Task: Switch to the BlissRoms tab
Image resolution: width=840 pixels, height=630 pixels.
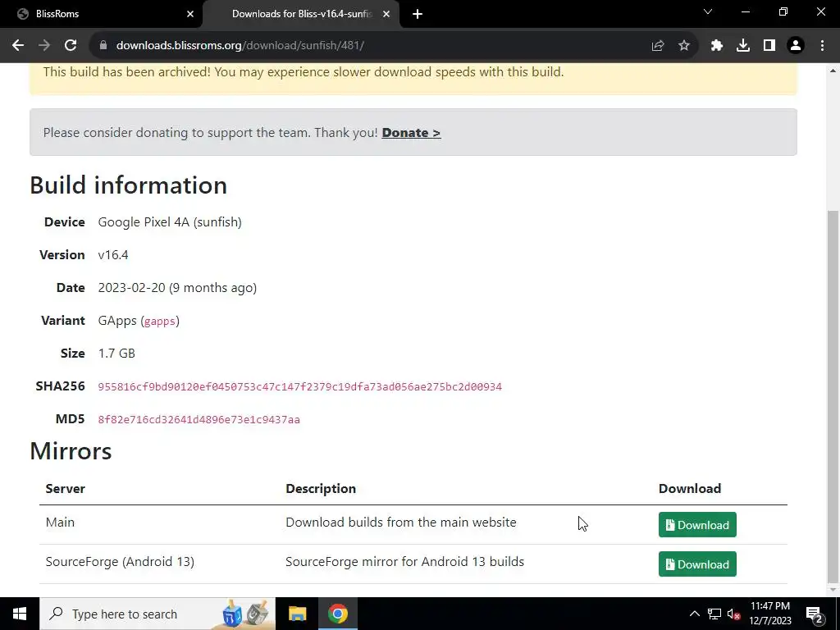Action: [101, 14]
